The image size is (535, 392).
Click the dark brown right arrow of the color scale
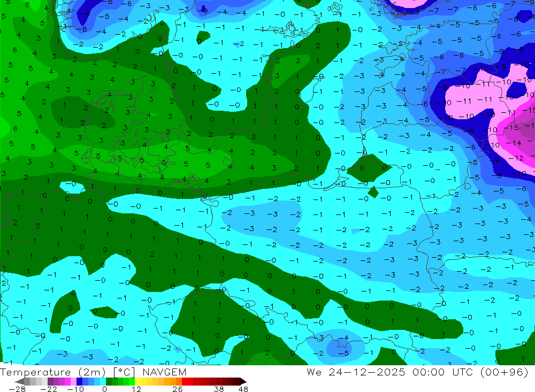(243, 381)
